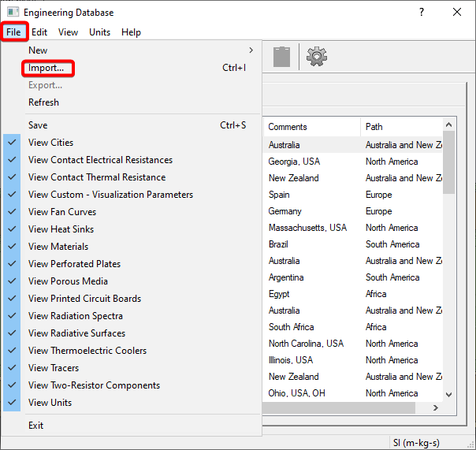Choose Exit from the File menu
476x450 pixels.
point(132,426)
